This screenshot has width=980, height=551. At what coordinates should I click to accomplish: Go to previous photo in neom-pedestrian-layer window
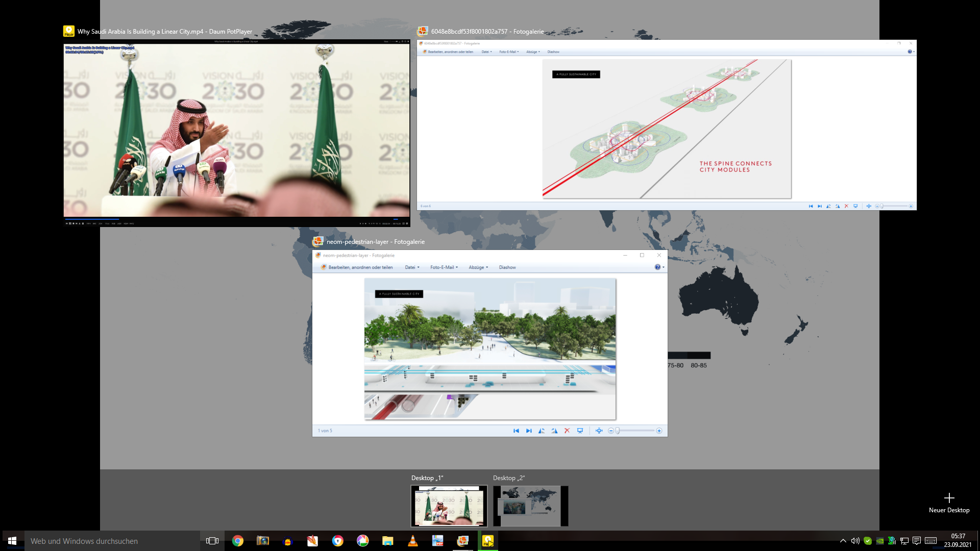516,431
